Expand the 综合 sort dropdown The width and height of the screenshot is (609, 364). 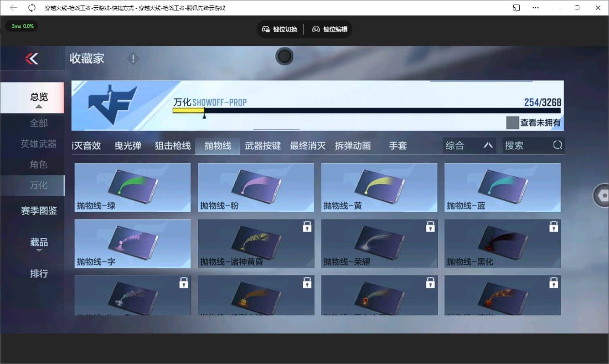[469, 145]
